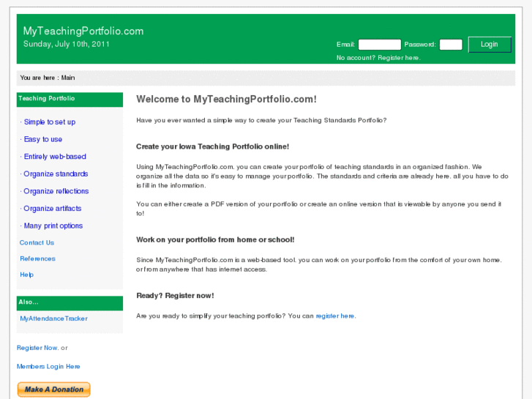
Task: Click Create your Iowa Teaching Portfolio online! heading
Action: tap(212, 146)
